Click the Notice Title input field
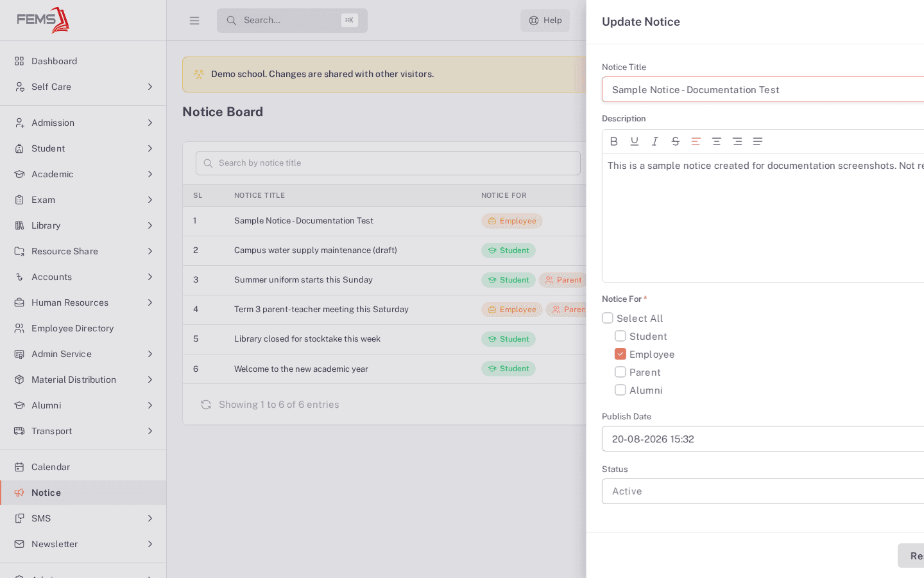 763,90
